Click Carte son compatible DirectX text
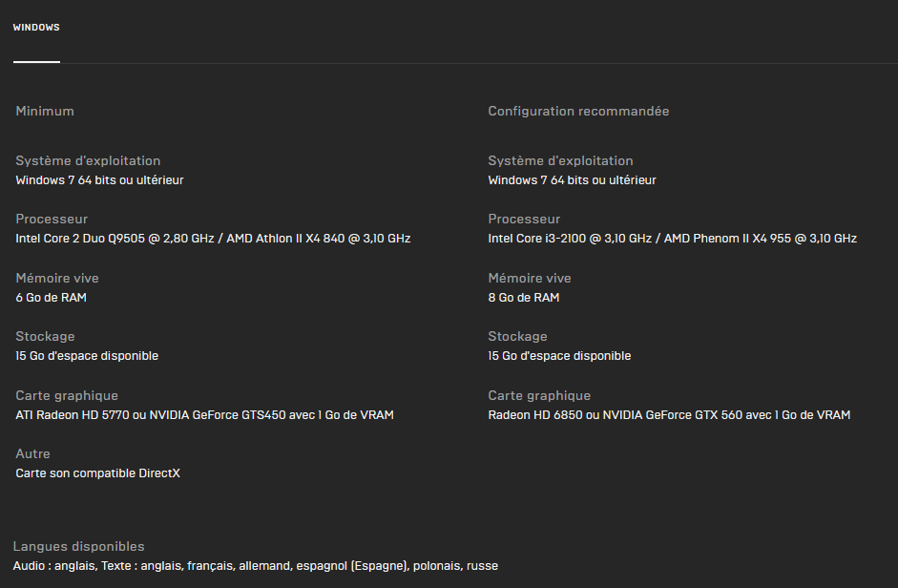Viewport: 898px width, 588px height. point(98,473)
